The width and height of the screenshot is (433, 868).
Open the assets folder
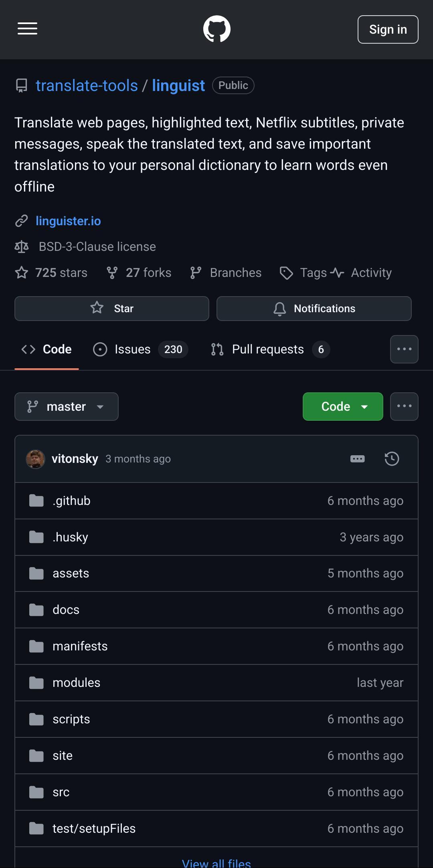coord(71,573)
